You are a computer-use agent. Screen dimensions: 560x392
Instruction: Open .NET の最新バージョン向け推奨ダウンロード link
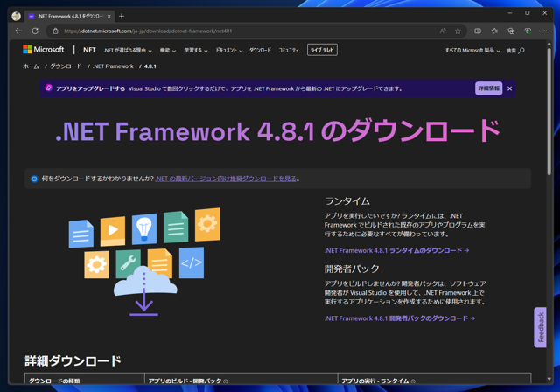pos(226,178)
